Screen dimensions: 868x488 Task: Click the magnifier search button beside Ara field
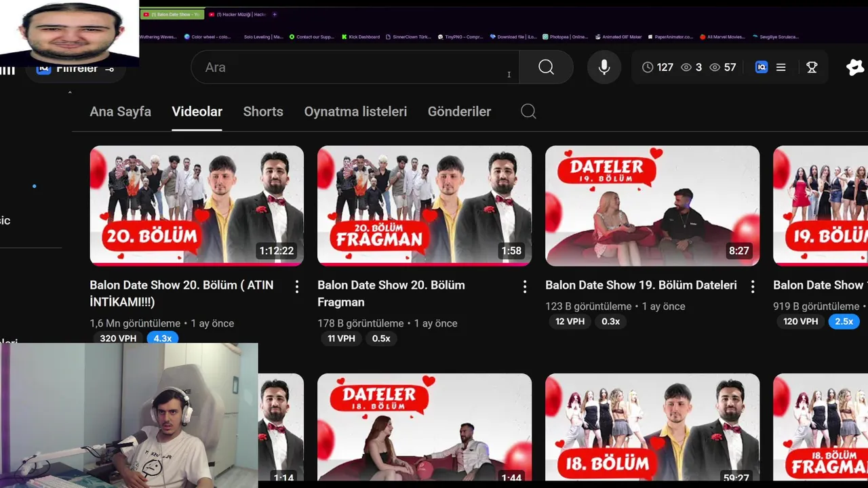coord(546,67)
